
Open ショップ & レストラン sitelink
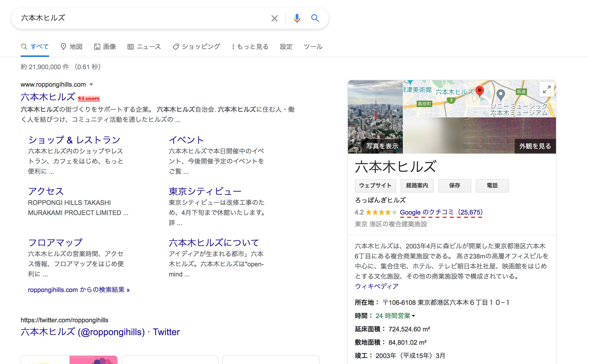point(74,140)
